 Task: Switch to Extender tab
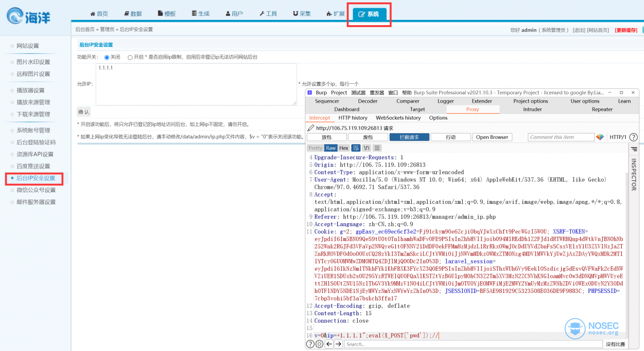pos(482,101)
